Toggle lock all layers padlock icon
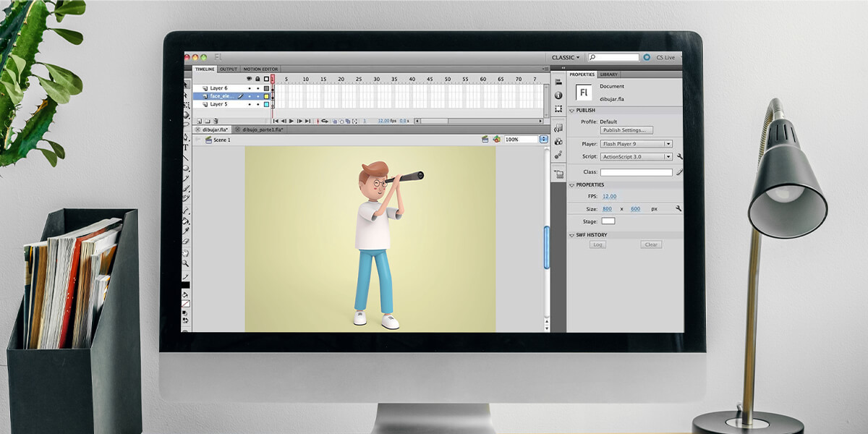 (x=258, y=79)
